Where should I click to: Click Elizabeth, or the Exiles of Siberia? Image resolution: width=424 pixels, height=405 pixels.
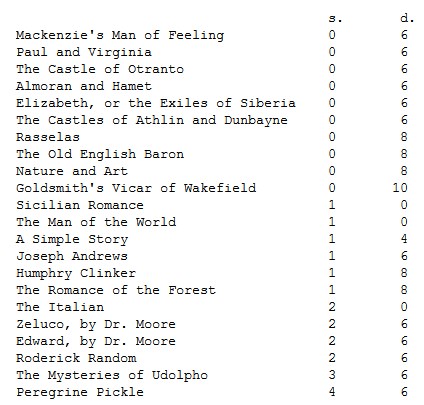156,103
